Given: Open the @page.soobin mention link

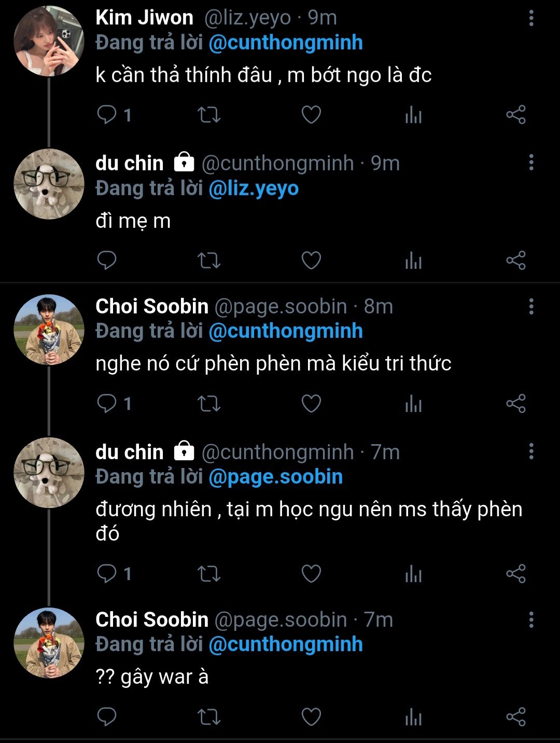Looking at the screenshot, I should point(275,477).
